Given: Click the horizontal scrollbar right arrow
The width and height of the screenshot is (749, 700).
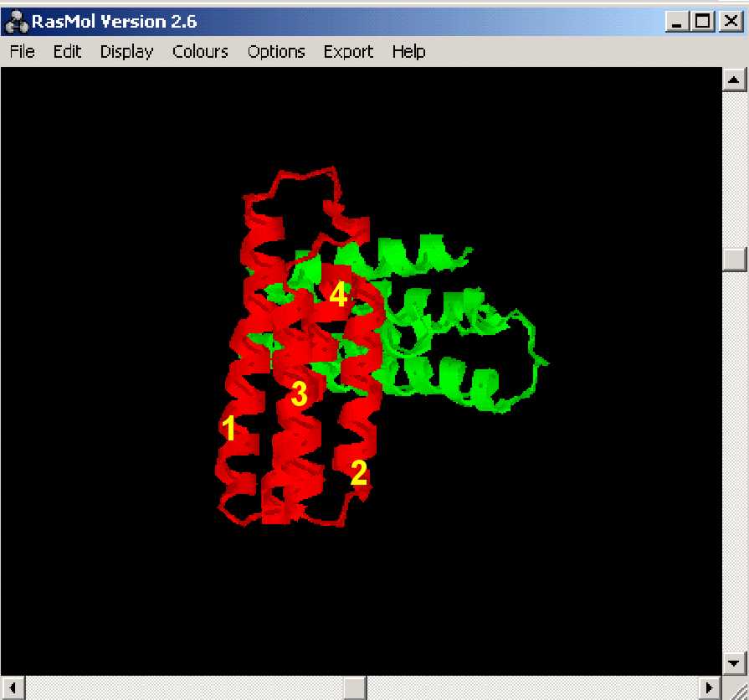Looking at the screenshot, I should click(710, 687).
